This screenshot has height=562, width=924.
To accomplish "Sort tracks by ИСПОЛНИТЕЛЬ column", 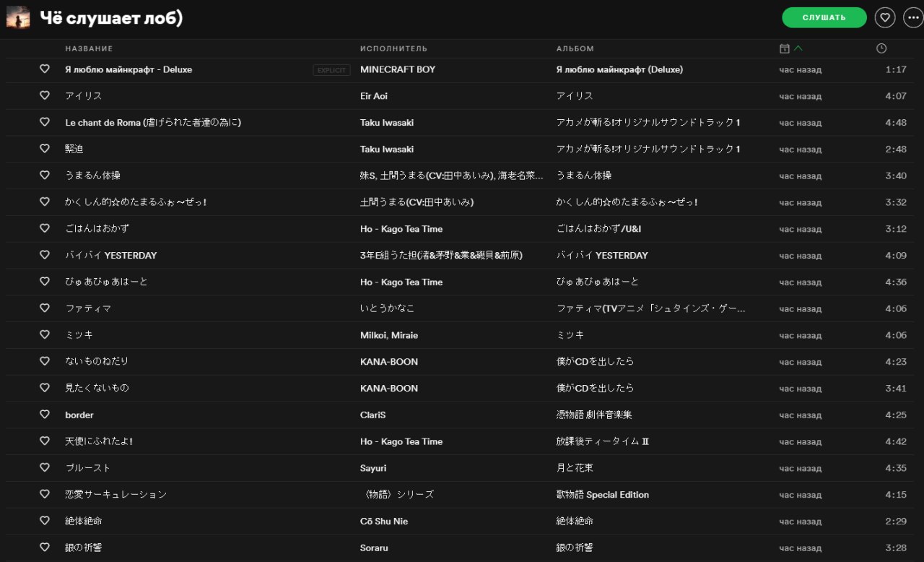I will 393,48.
